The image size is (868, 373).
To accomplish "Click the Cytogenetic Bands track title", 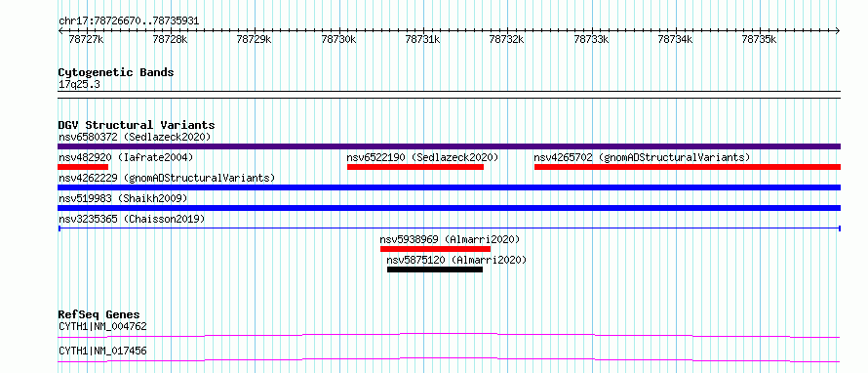I will point(116,72).
